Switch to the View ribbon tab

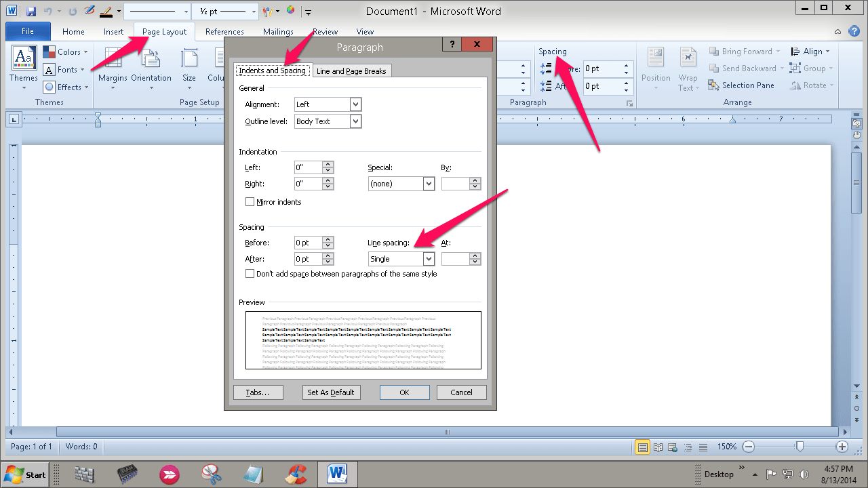click(x=365, y=32)
